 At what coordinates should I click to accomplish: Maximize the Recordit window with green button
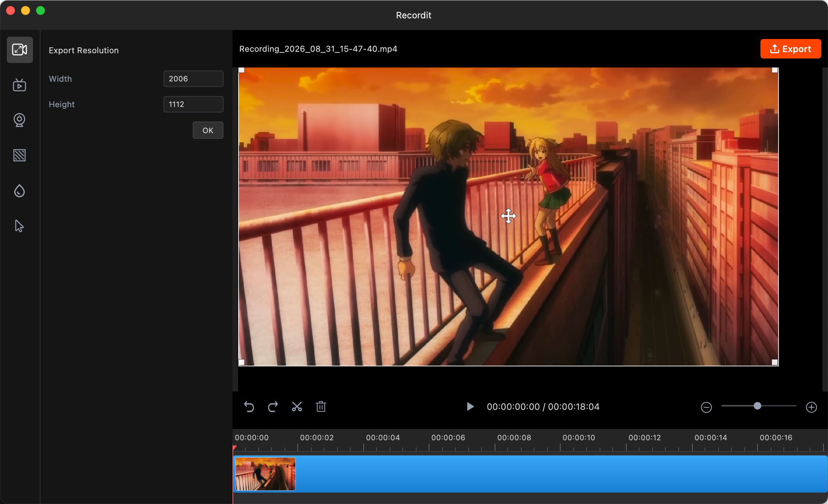[x=40, y=10]
